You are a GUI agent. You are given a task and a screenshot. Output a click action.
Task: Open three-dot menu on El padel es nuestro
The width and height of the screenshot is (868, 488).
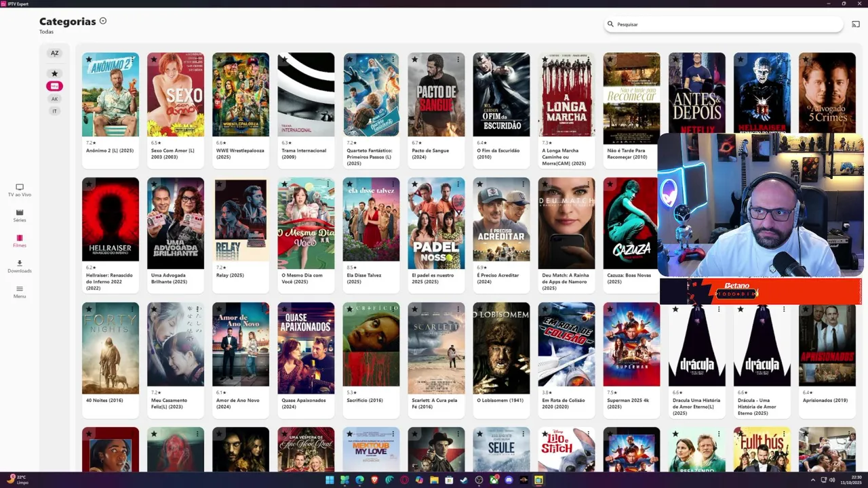coord(458,184)
